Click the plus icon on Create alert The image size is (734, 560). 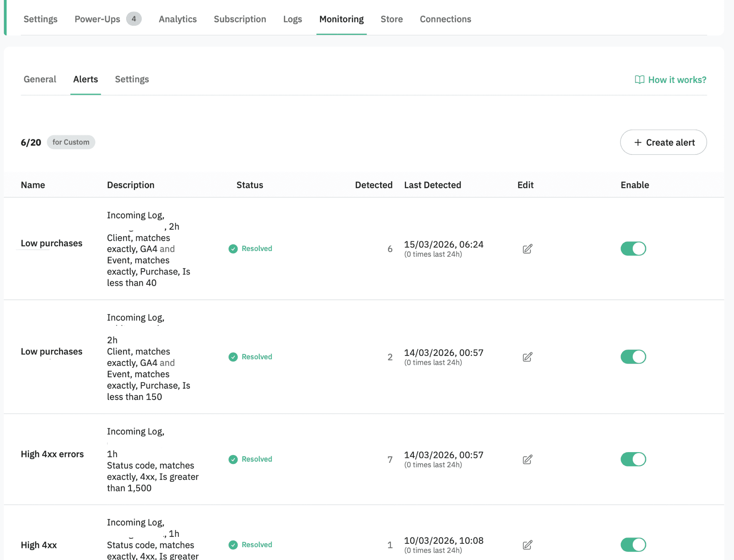pyautogui.click(x=637, y=142)
